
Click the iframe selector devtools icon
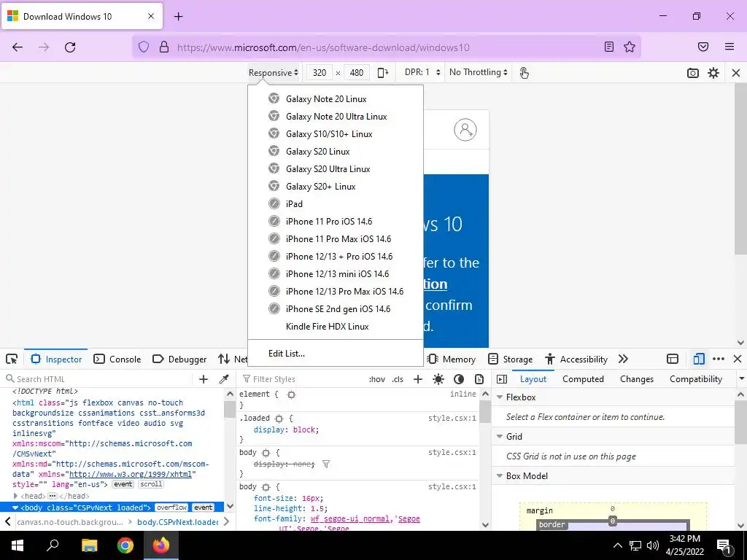coord(672,359)
